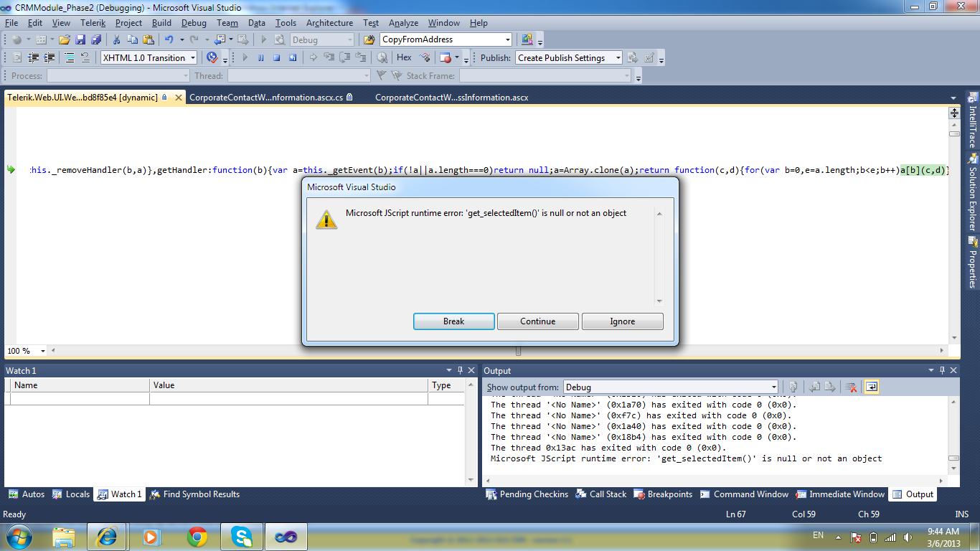980x551 pixels.
Task: Click the Open File folder icon
Action: [x=65, y=40]
